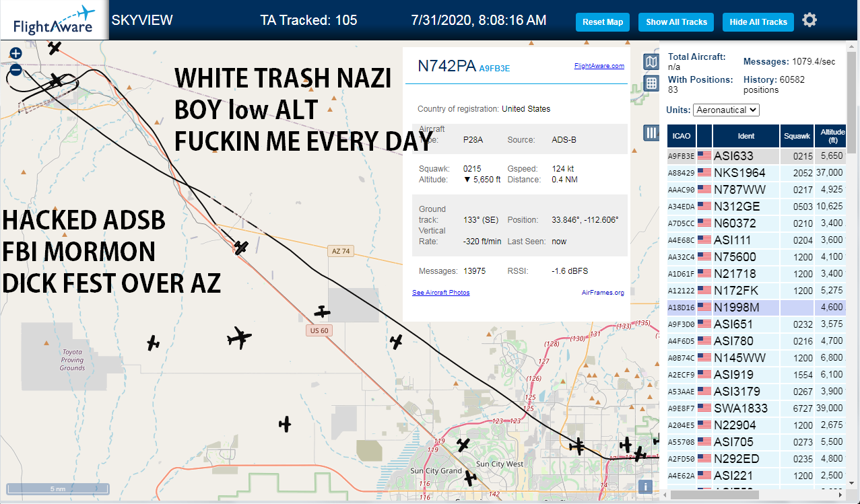
Task: Select the ASI3179 row
Action: pos(756,392)
